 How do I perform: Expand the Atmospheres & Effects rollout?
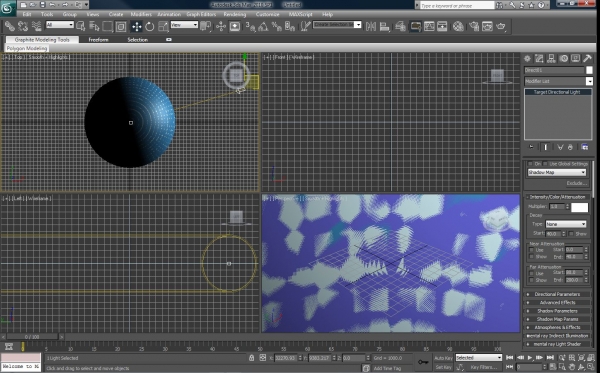pyautogui.click(x=557, y=327)
